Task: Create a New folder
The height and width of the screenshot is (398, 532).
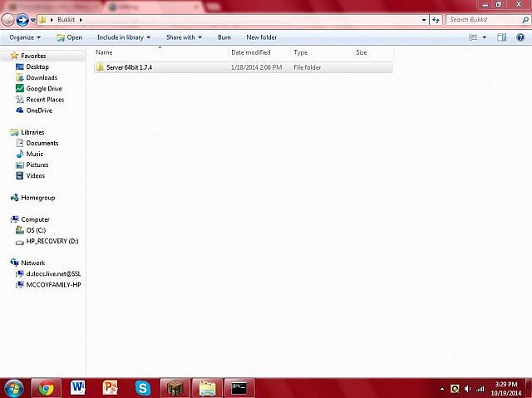Action: 262,37
